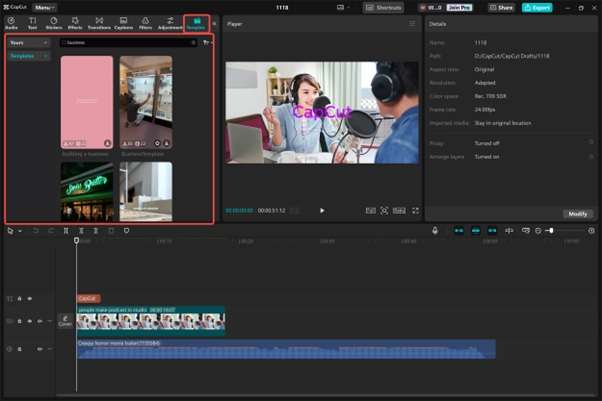Open the Transitions panel

(x=99, y=23)
